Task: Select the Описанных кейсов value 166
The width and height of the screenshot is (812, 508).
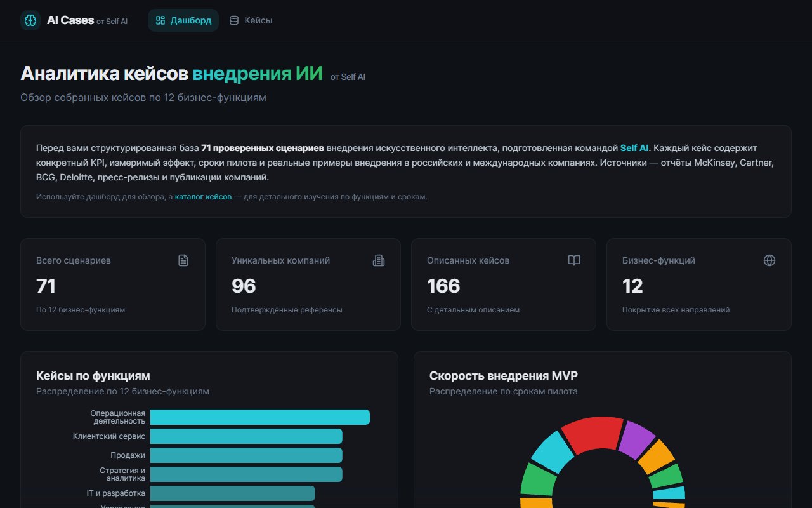Action: pos(443,286)
